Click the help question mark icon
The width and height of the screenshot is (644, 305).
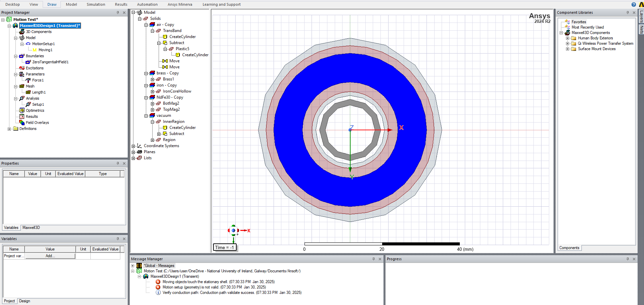click(x=634, y=4)
